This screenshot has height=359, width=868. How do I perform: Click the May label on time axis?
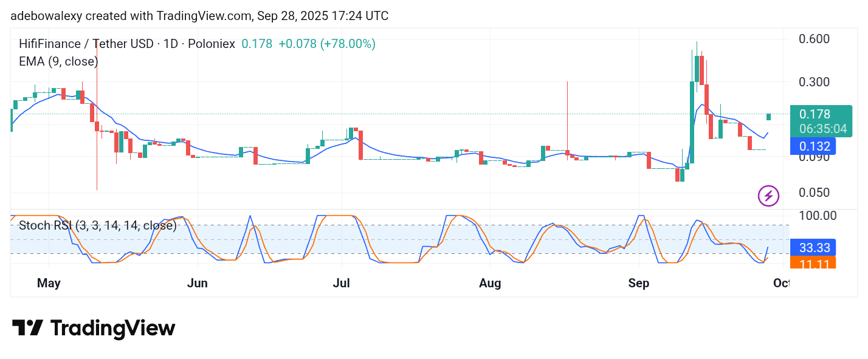click(49, 283)
